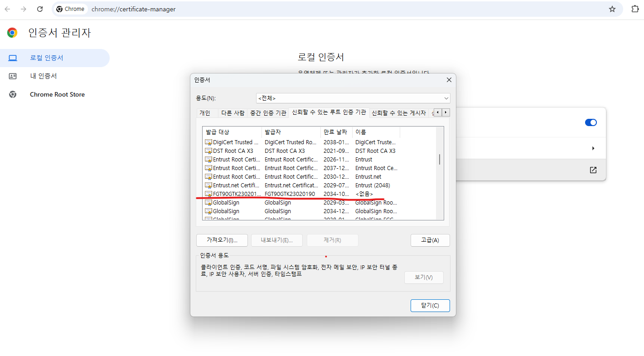This screenshot has width=644, height=356.
Task: Click the ID card icon next to 내 인증서
Action: pyautogui.click(x=13, y=76)
